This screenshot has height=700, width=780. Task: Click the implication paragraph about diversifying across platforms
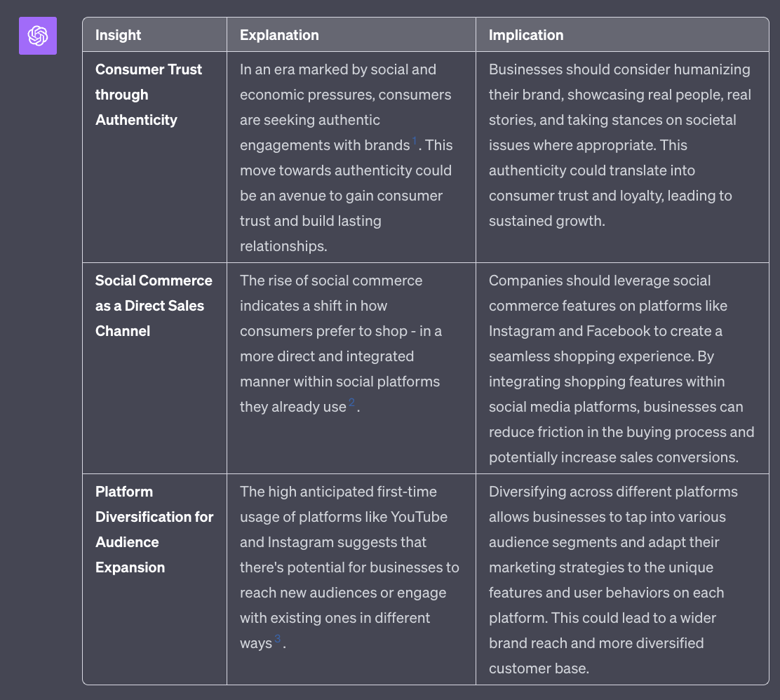(x=613, y=580)
